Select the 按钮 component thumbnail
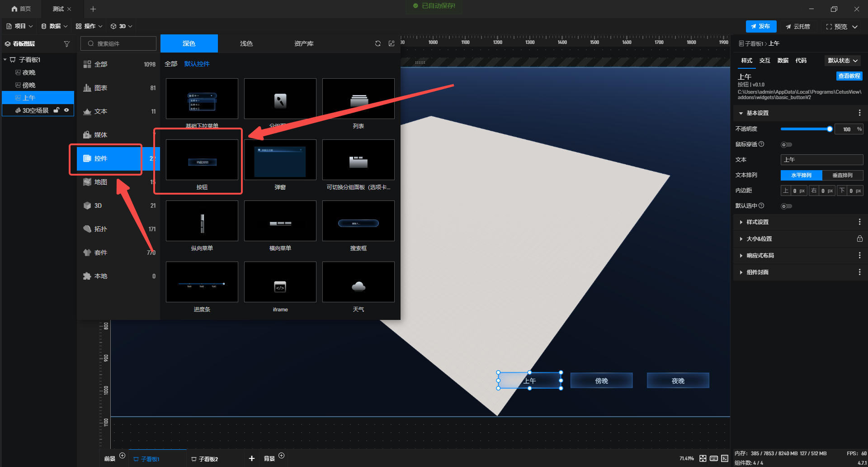Image resolution: width=868 pixels, height=467 pixels. point(202,160)
